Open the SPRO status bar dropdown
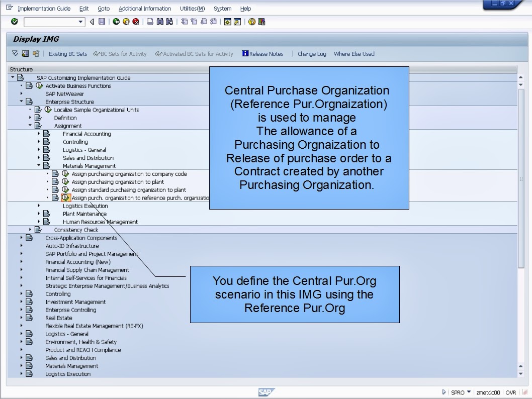 [x=469, y=392]
